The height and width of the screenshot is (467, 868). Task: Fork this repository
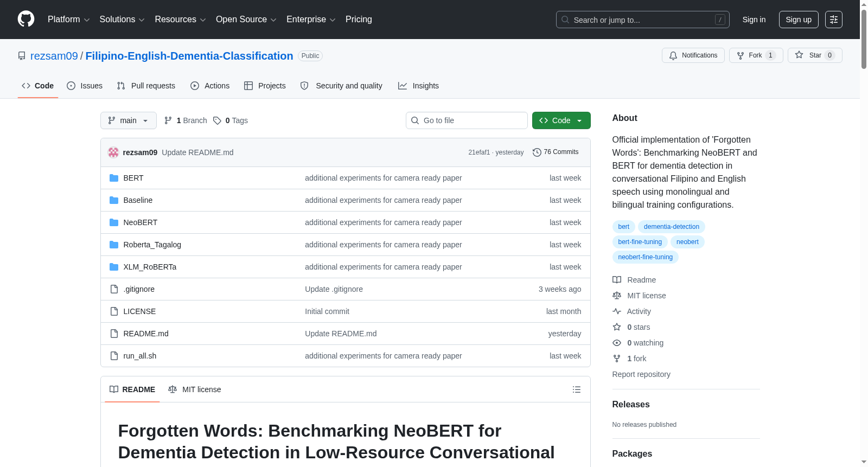pos(756,55)
